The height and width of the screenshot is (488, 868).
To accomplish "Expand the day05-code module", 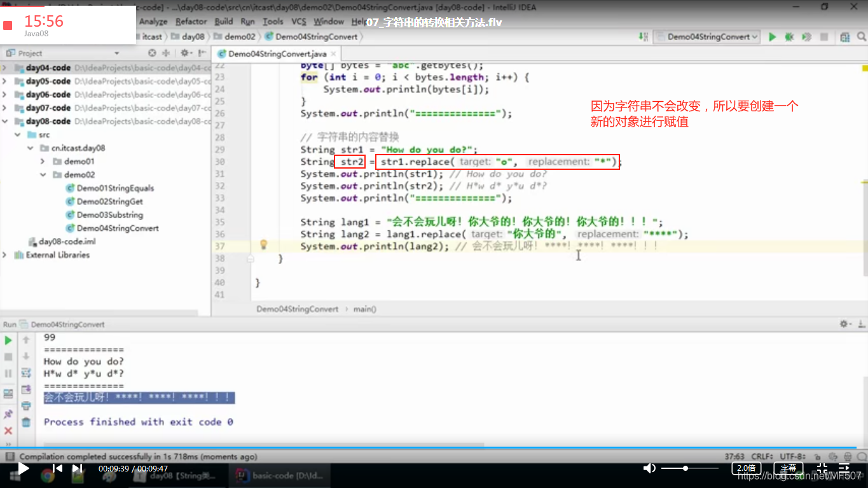I will 5,81.
